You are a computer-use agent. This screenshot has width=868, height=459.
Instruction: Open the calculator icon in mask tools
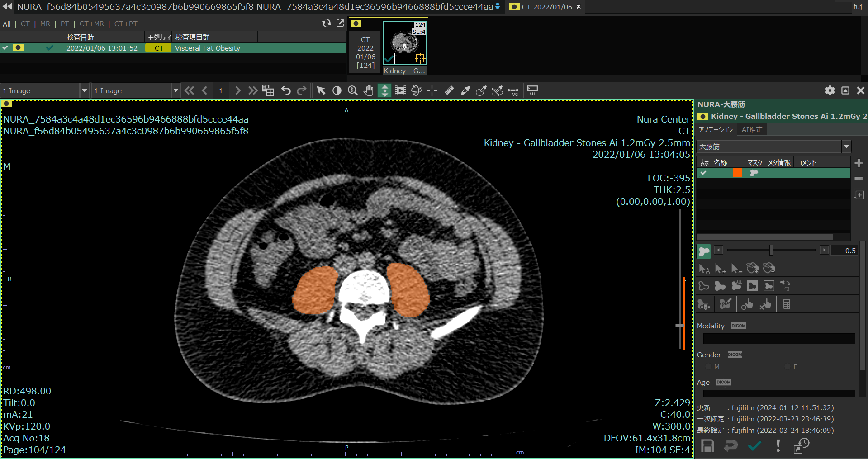[787, 304]
